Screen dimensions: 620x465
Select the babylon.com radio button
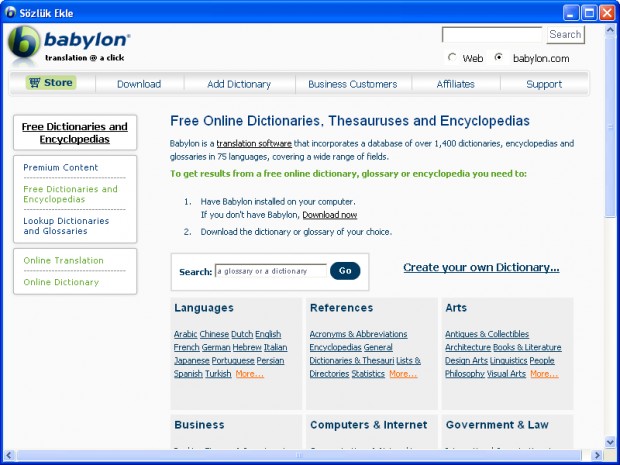(x=499, y=58)
